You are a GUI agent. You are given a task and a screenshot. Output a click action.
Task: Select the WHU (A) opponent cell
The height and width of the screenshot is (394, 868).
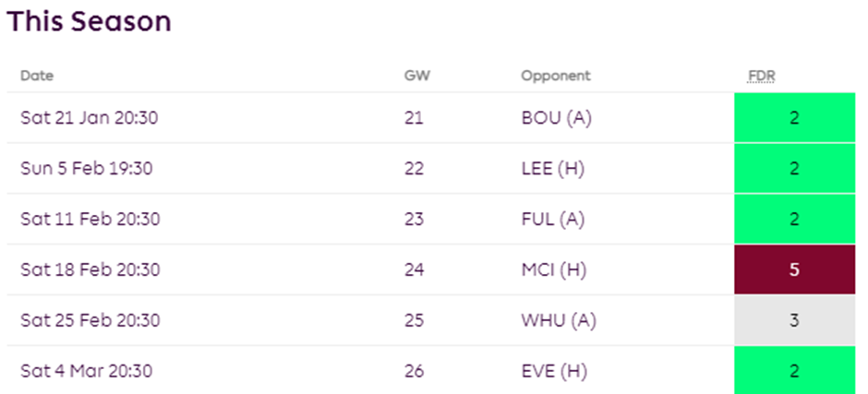pyautogui.click(x=559, y=320)
